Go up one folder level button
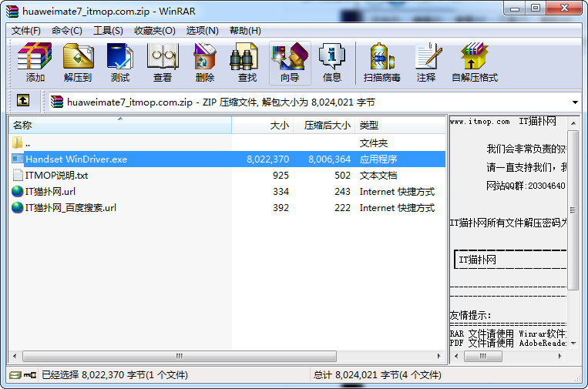The height and width of the screenshot is (389, 588). point(23,100)
